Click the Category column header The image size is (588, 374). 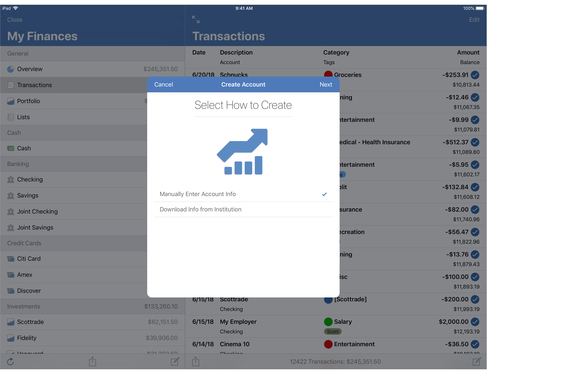336,53
